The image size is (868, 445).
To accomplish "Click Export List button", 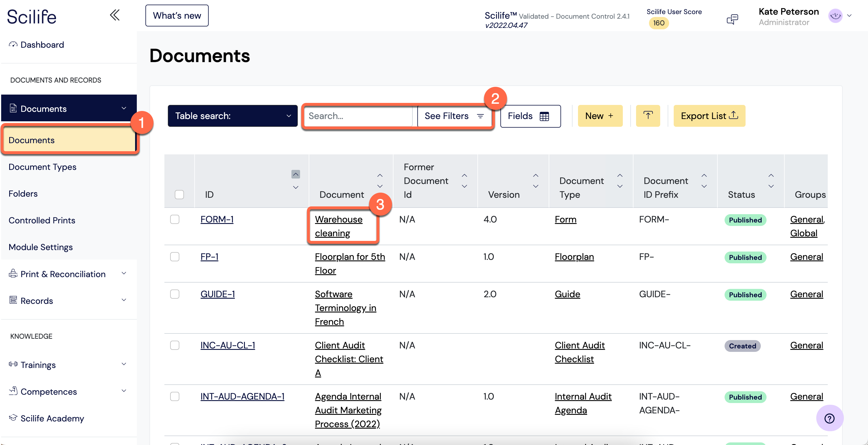I will tap(709, 116).
